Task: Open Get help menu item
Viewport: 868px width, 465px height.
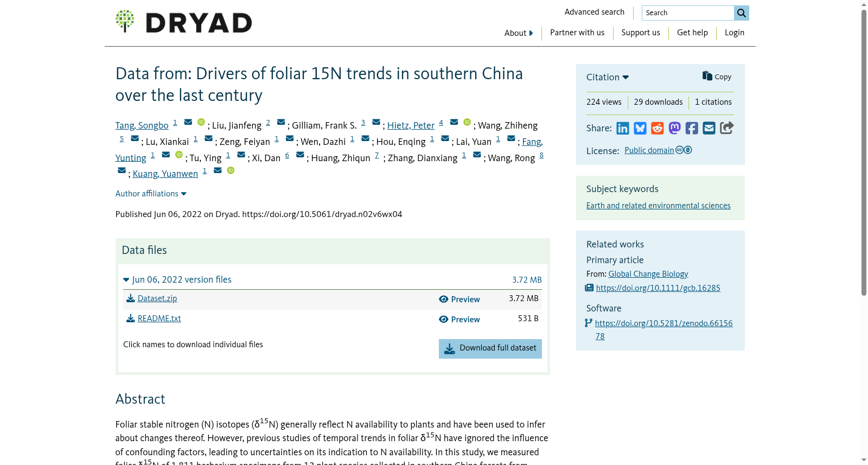Action: point(692,33)
